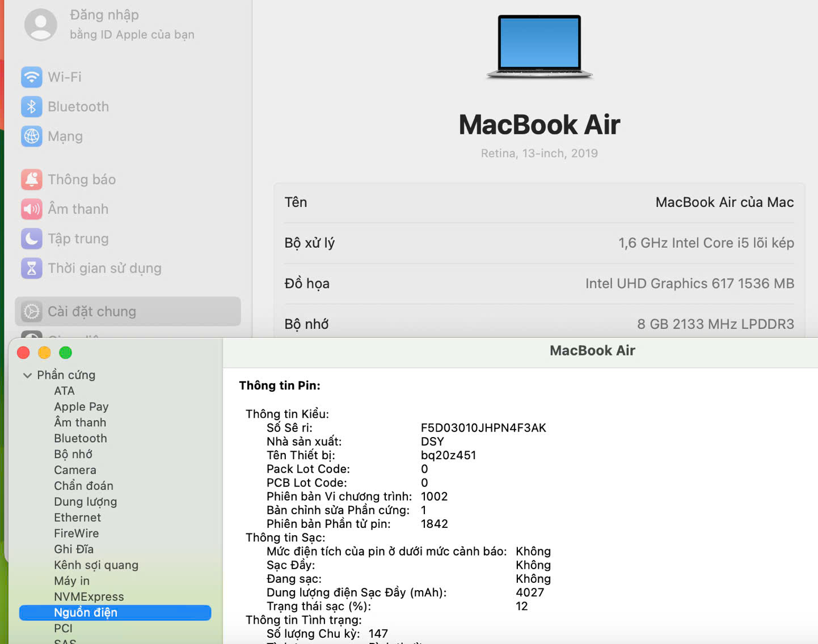Screen dimensions: 818x644
Task: Collapse the Phần cứng tree section
Action: (27, 375)
